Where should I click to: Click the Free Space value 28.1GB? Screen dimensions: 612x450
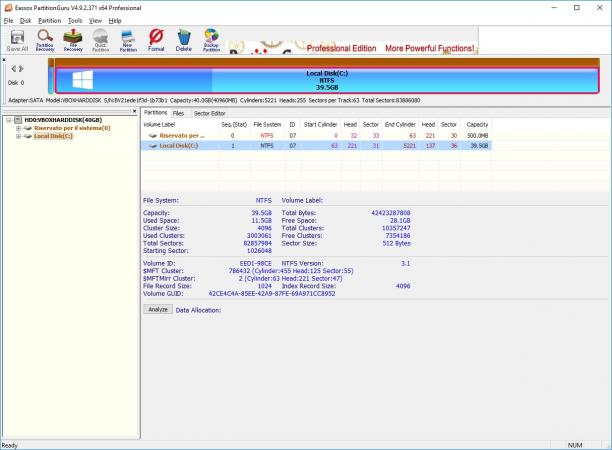tap(400, 221)
